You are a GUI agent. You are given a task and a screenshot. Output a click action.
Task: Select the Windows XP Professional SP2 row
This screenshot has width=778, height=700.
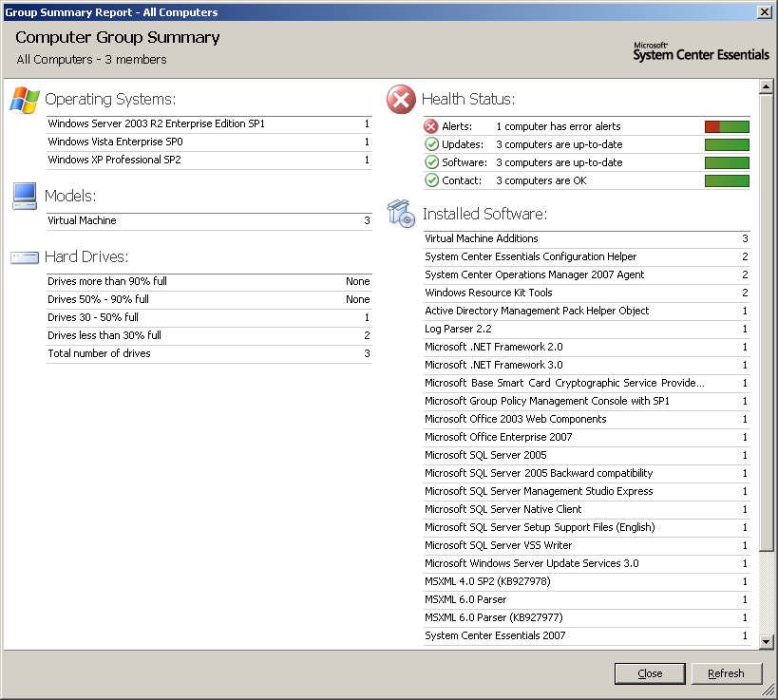click(209, 160)
